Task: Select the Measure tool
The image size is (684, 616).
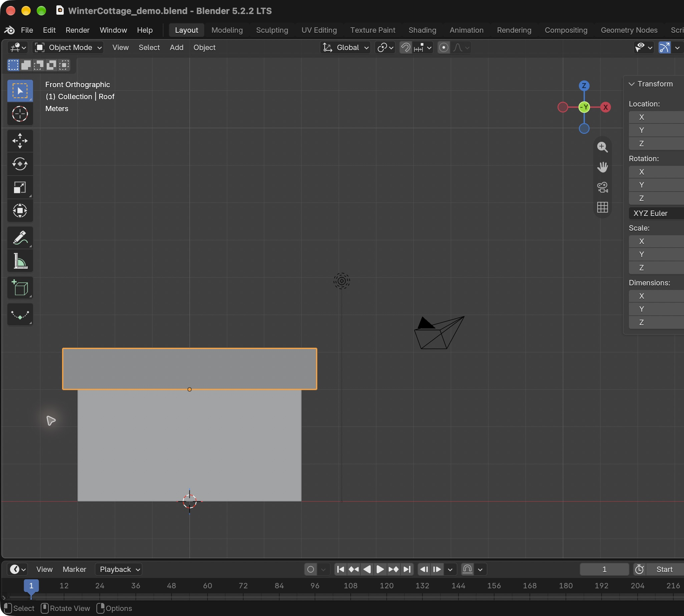Action: 20,261
